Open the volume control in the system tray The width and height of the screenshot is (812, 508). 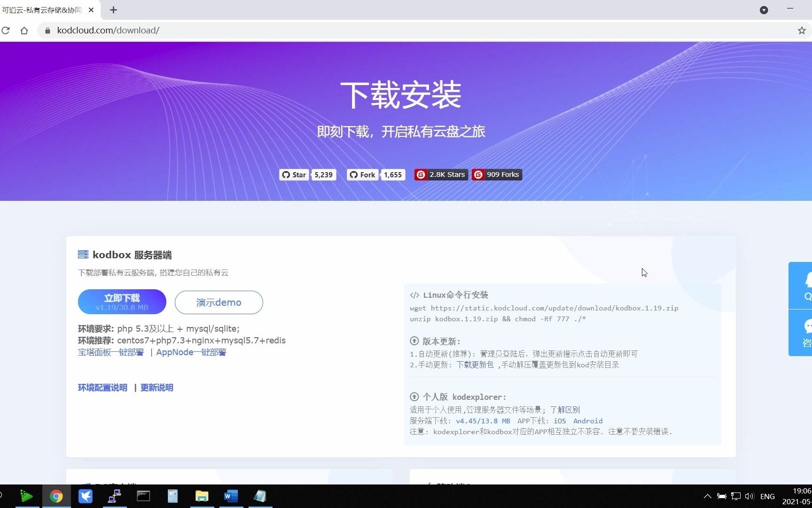click(750, 496)
